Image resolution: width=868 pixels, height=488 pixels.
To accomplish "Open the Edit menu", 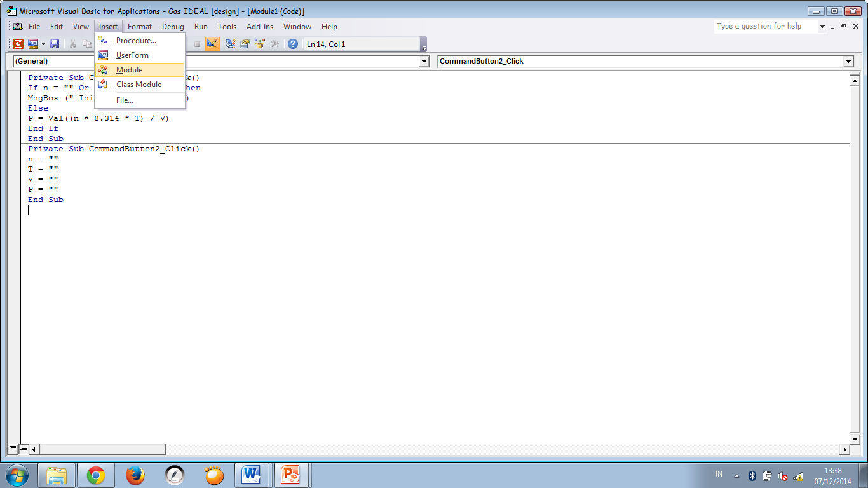I will 57,27.
